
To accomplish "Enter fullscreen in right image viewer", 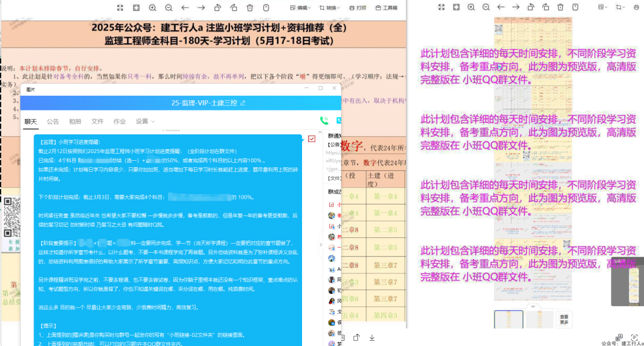I will point(442,7).
